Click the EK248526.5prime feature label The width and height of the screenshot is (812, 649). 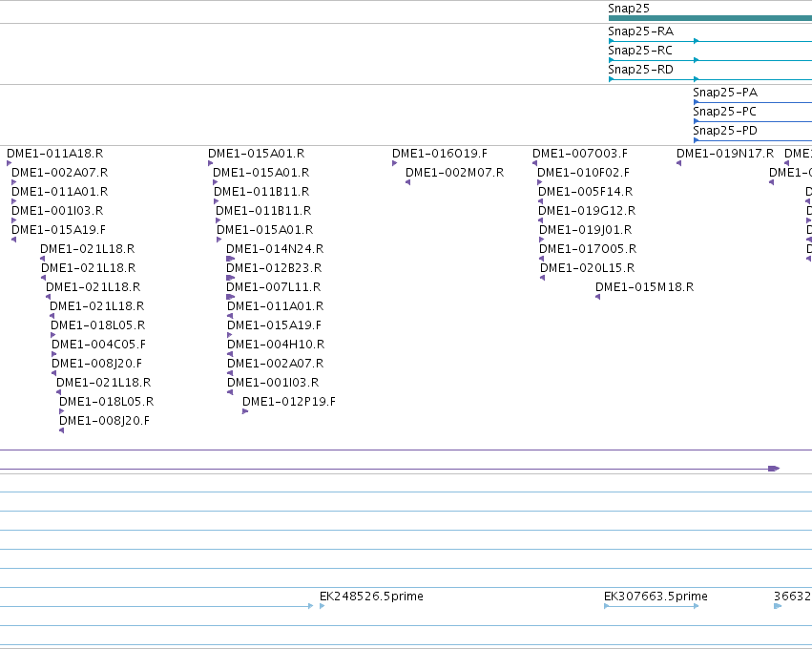click(371, 597)
